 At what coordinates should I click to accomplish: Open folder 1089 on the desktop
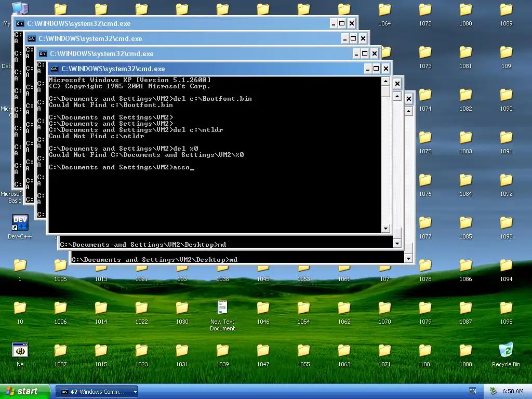[x=506, y=9]
